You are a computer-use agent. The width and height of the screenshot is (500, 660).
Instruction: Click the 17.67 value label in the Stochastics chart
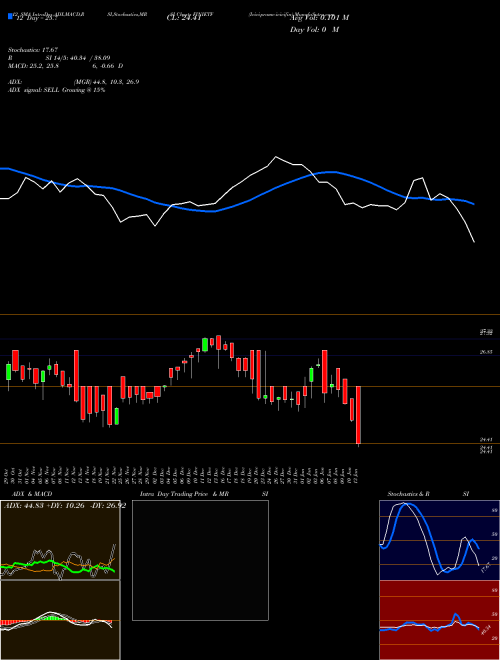(x=485, y=567)
